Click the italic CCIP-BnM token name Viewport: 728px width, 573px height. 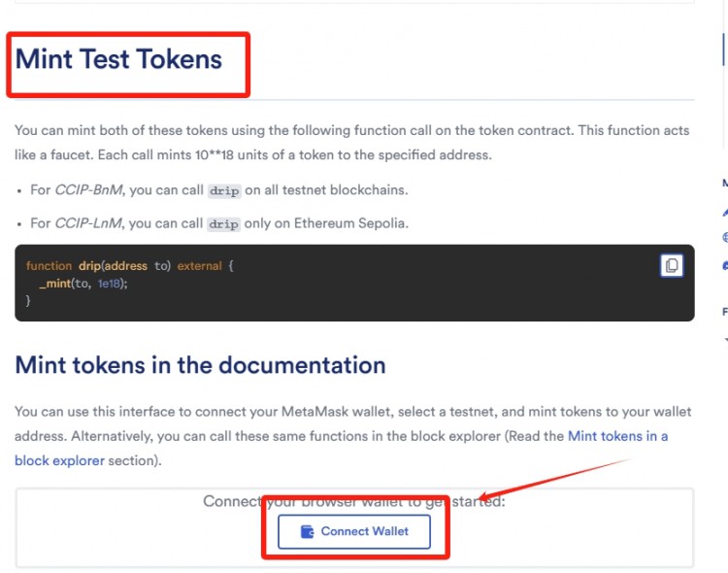coord(88,190)
